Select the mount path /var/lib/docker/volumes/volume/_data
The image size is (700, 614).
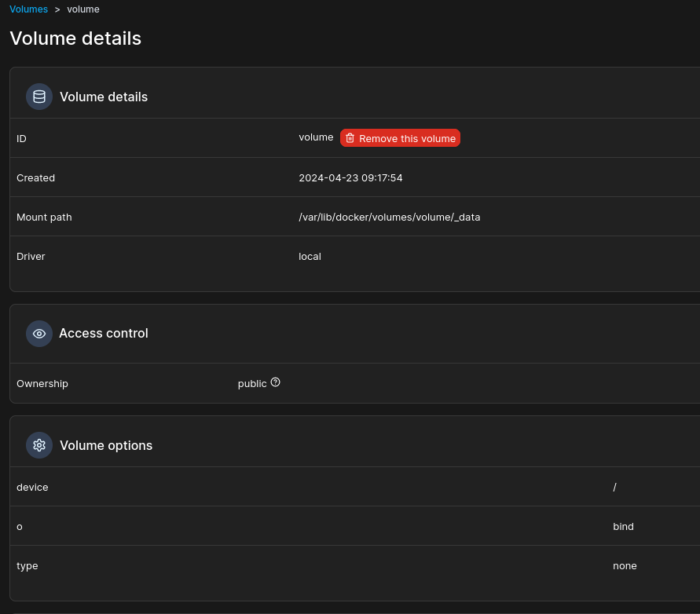(390, 217)
